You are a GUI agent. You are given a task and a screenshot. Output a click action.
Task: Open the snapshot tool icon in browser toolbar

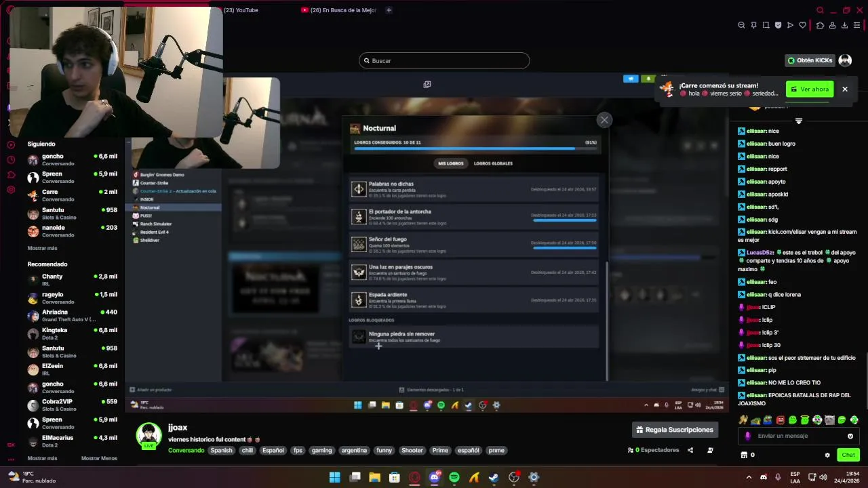pos(766,25)
